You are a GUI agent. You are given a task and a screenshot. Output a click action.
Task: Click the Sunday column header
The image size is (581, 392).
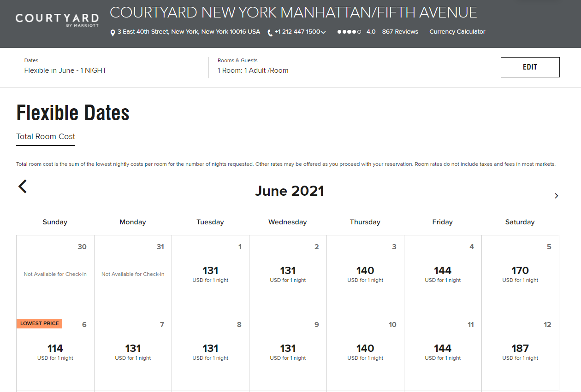[55, 222]
